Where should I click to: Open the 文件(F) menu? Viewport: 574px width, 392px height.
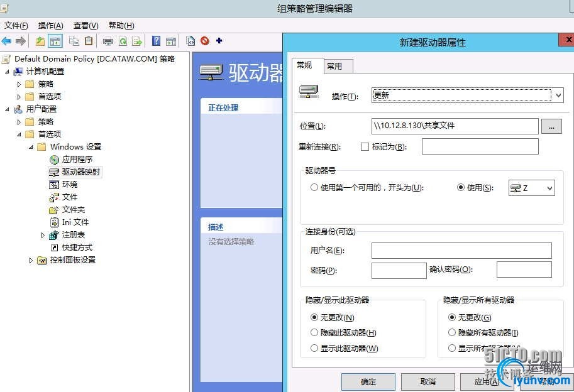(16, 26)
